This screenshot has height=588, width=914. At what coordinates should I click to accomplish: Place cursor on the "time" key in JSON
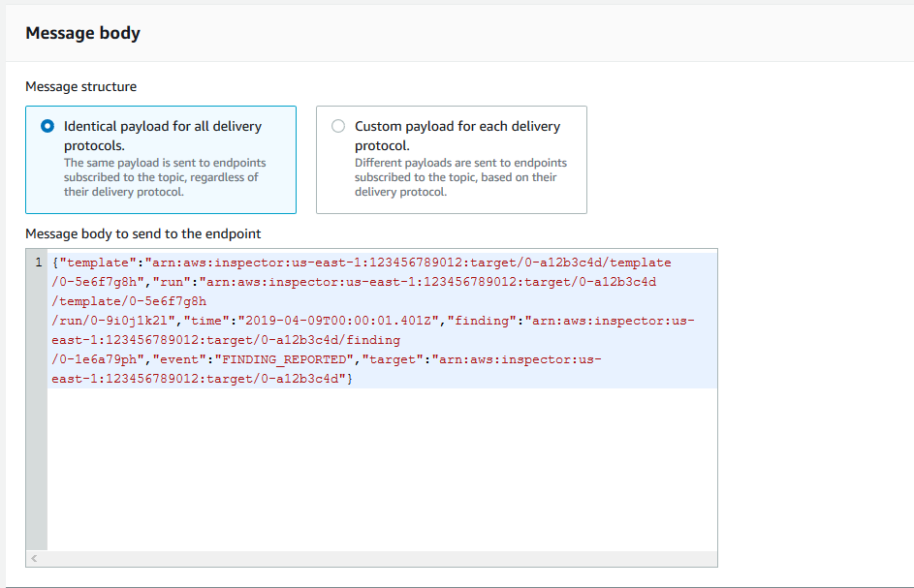pyautogui.click(x=206, y=321)
